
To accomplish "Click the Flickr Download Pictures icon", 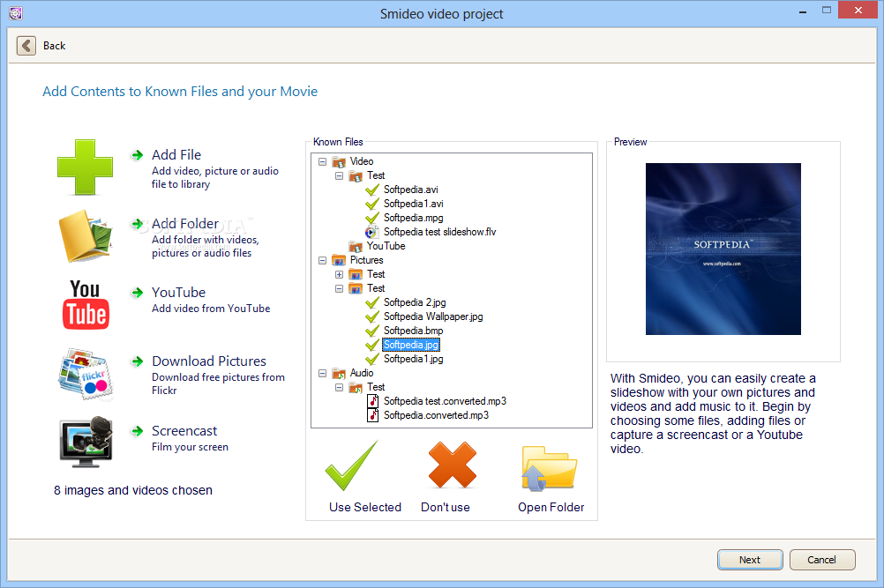I will click(x=86, y=374).
